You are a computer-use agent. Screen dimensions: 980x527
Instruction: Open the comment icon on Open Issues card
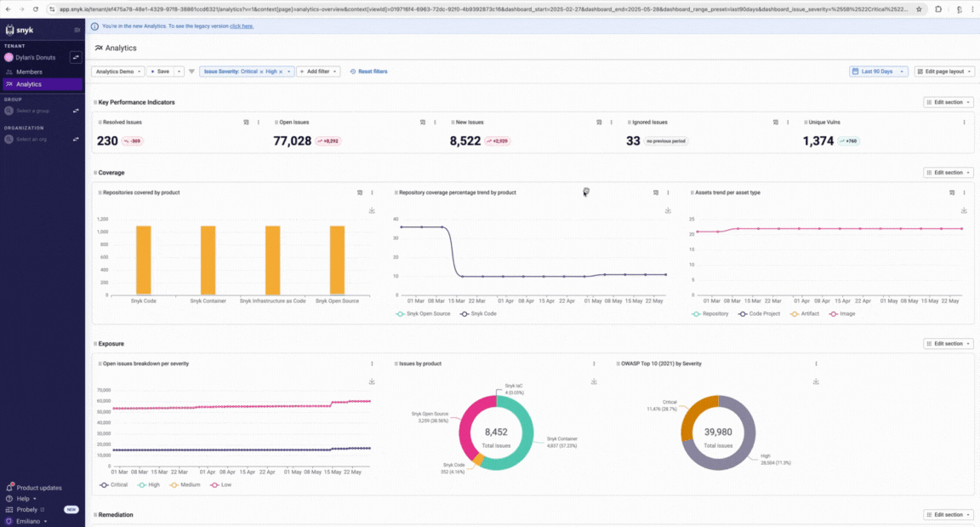(x=423, y=123)
